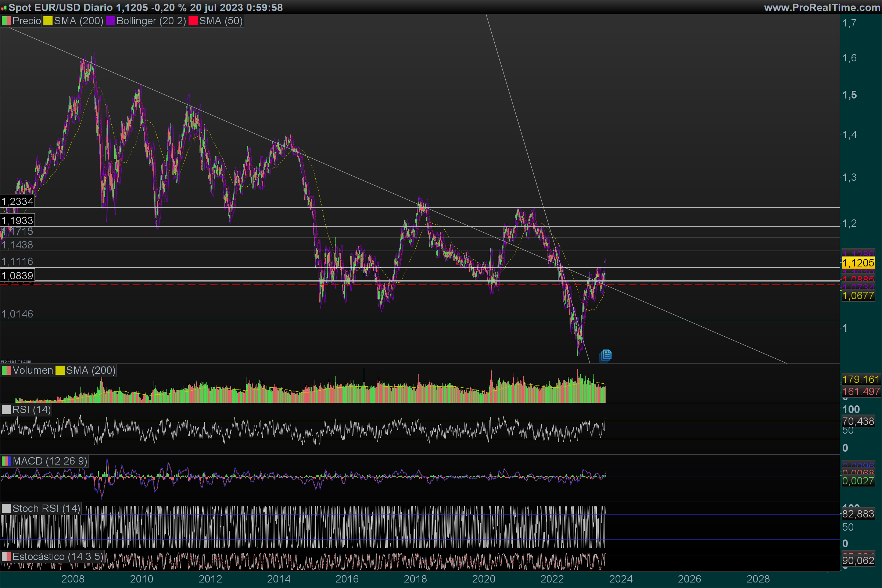Select the 1,1933 horizontal line label

pyautogui.click(x=17, y=220)
